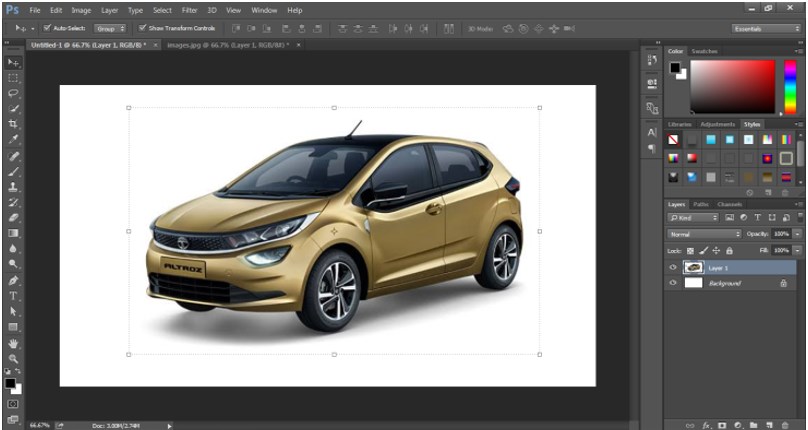
Task: Select the Zoom tool
Action: [13, 358]
